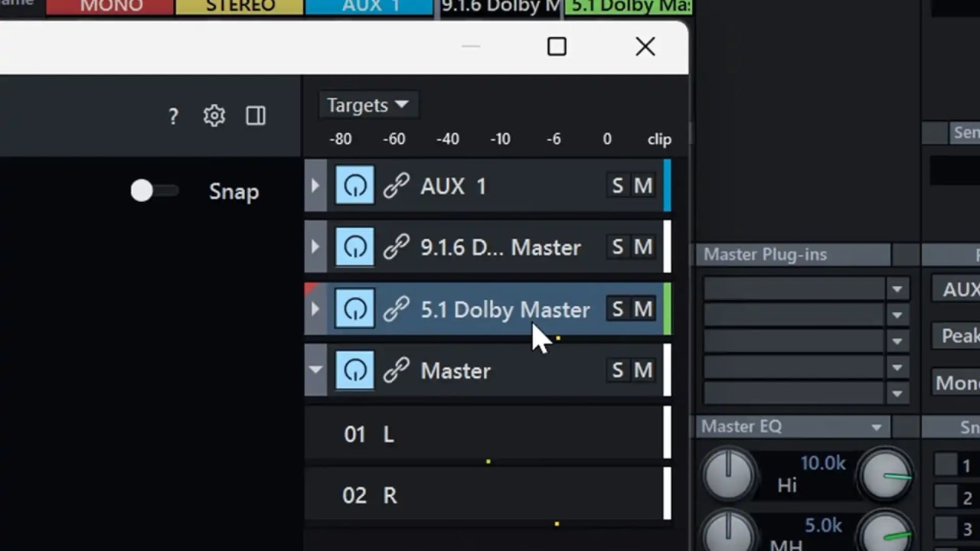The height and width of the screenshot is (551, 980).
Task: Mute the AUX 1 target
Action: coord(643,186)
